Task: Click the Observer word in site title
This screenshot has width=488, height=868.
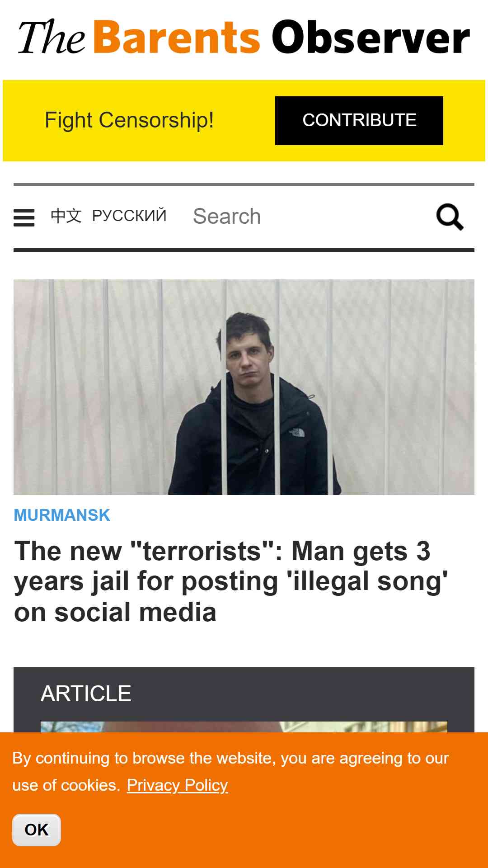Action: click(371, 37)
